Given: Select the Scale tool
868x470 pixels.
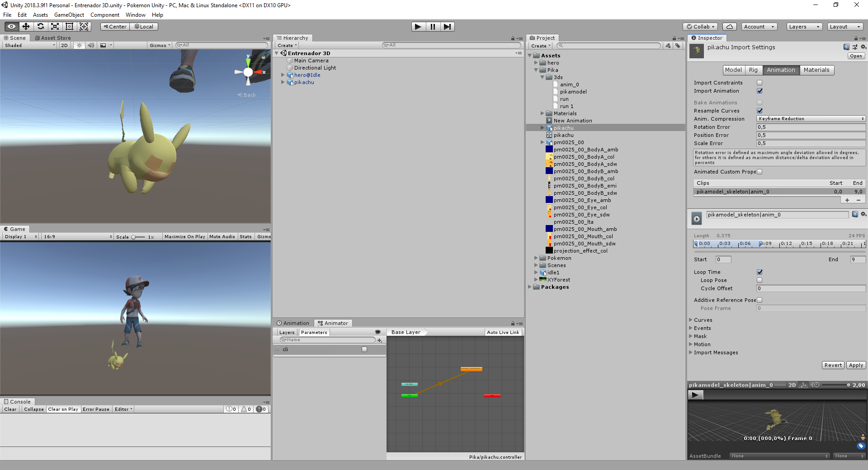Looking at the screenshot, I should tap(55, 27).
